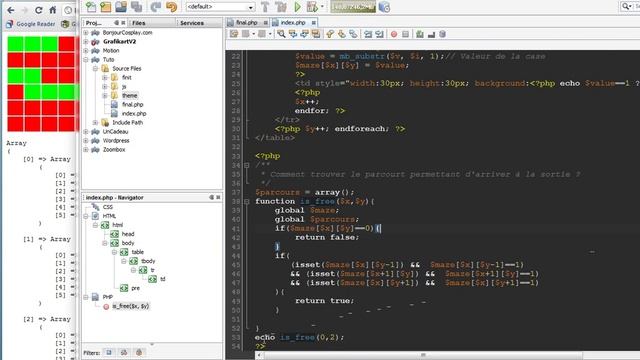Run the project with green play icon
The height and width of the screenshot is (360, 640).
pos(298,7)
